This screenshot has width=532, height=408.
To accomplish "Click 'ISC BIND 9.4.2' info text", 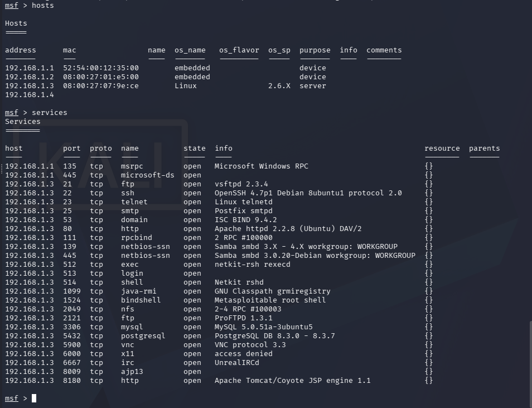I will [245, 220].
